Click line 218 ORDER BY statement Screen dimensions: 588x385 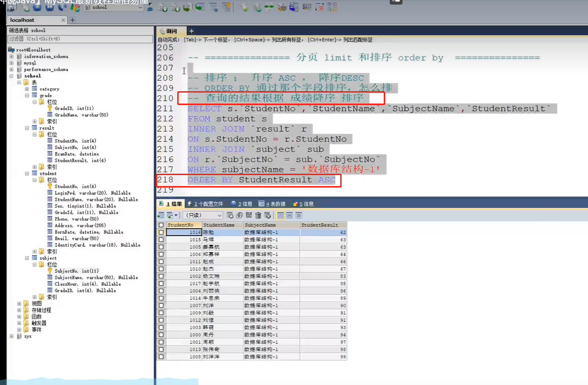pyautogui.click(x=261, y=180)
